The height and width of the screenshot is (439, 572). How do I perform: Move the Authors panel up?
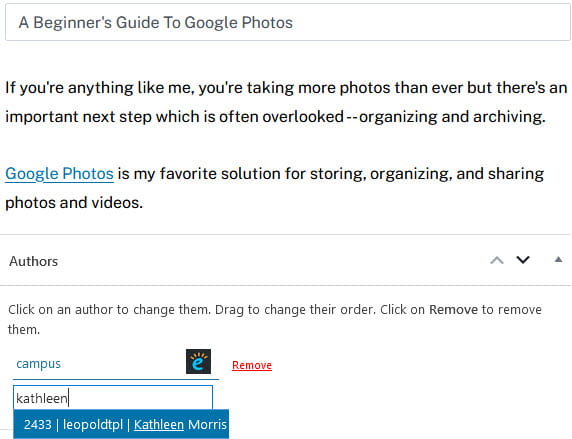point(497,260)
